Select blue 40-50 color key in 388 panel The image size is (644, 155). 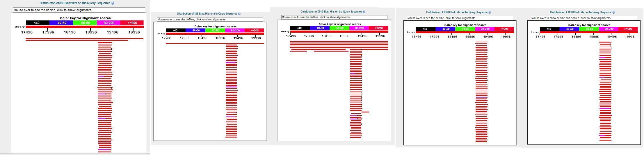[x=196, y=30]
